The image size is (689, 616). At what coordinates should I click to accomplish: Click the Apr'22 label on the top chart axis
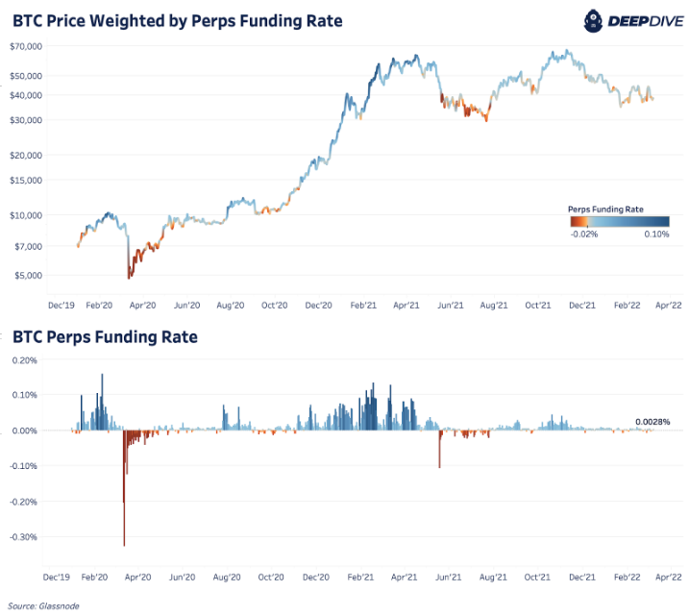tap(669, 305)
